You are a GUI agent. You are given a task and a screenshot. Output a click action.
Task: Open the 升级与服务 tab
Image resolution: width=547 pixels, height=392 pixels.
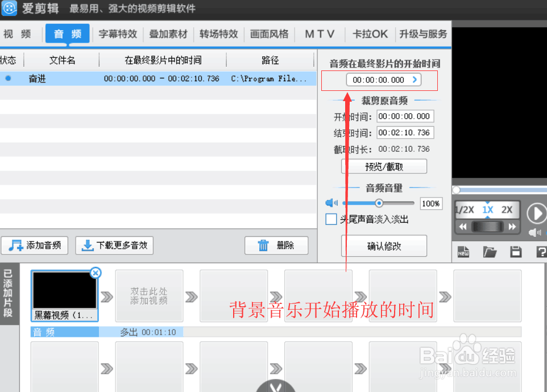423,34
